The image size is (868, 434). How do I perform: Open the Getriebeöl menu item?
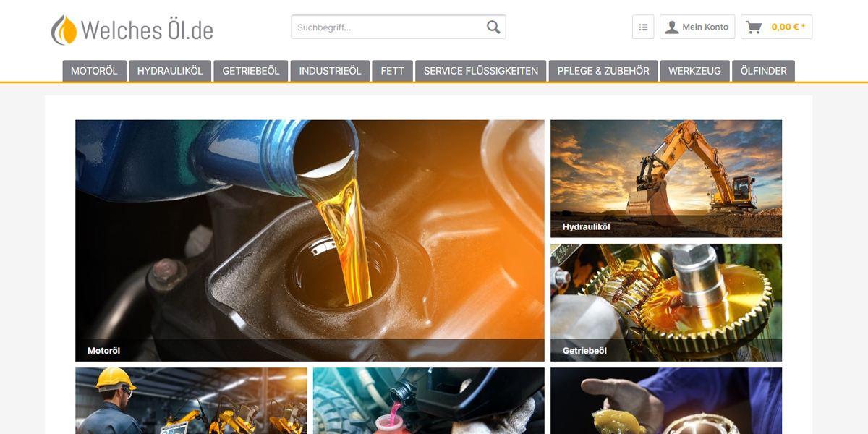pyautogui.click(x=251, y=71)
